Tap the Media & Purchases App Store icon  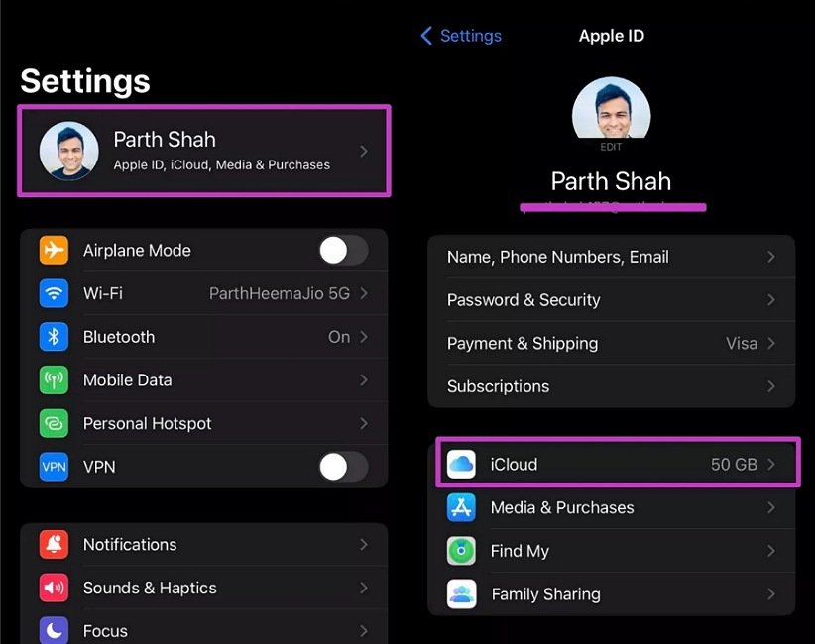pyautogui.click(x=462, y=507)
